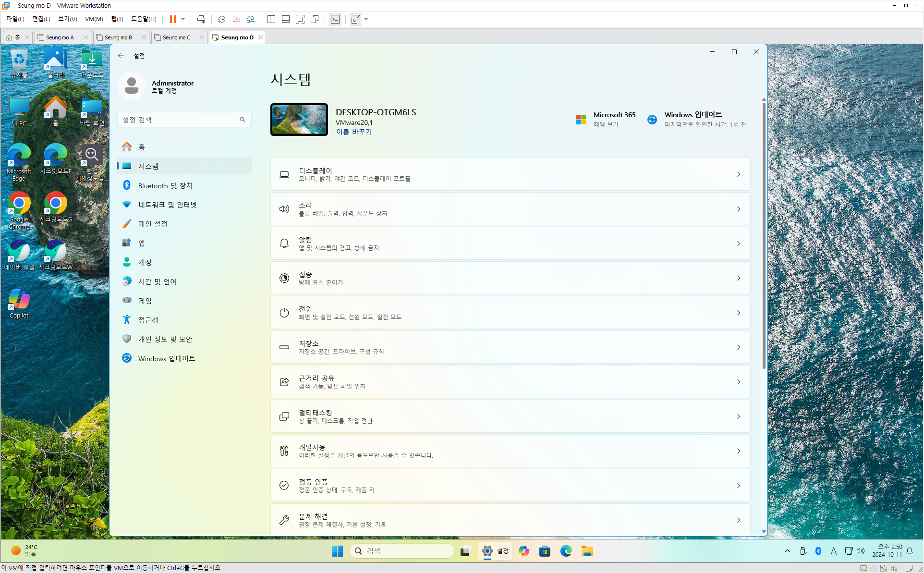Select Windows 업데이트 in sidebar

pos(184,358)
